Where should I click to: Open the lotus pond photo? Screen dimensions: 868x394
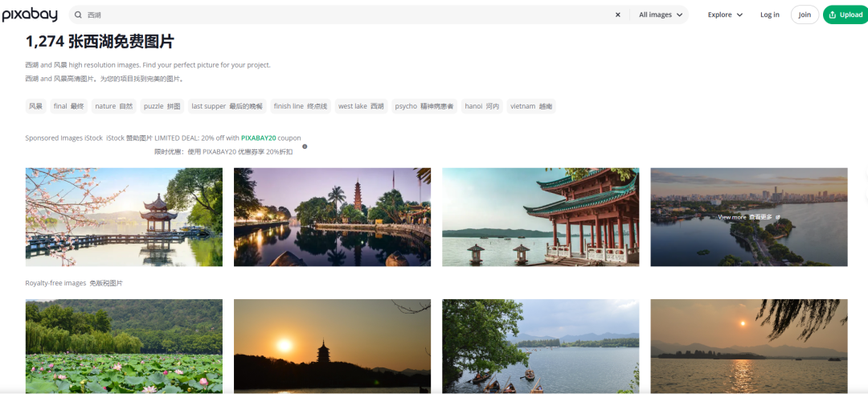click(x=124, y=347)
